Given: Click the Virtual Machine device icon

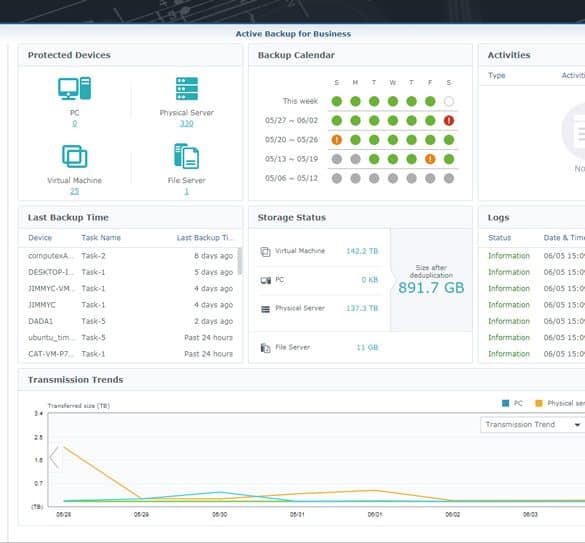Looking at the screenshot, I should (x=74, y=156).
